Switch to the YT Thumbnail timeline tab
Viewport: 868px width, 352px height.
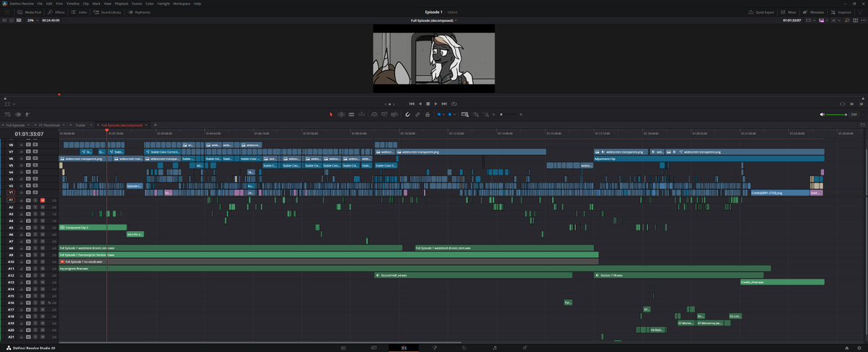(x=49, y=125)
